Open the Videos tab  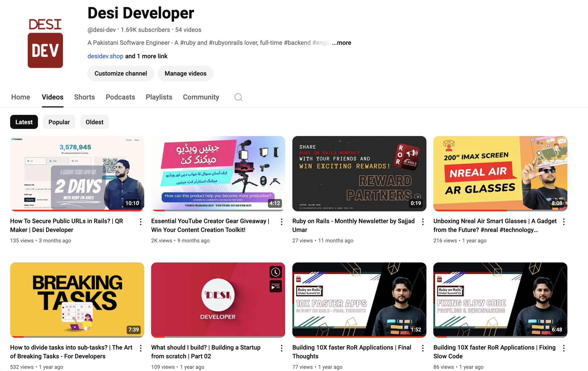(x=52, y=97)
